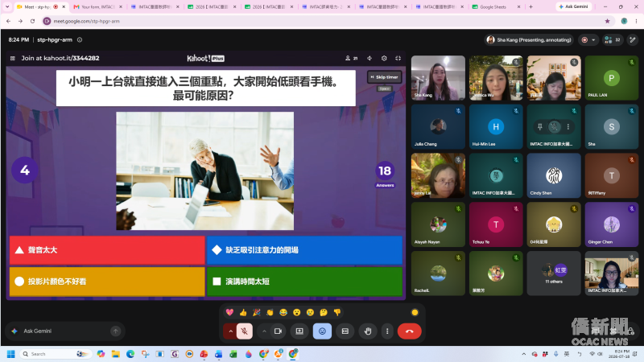Open the participants panel showing 32

click(613, 39)
